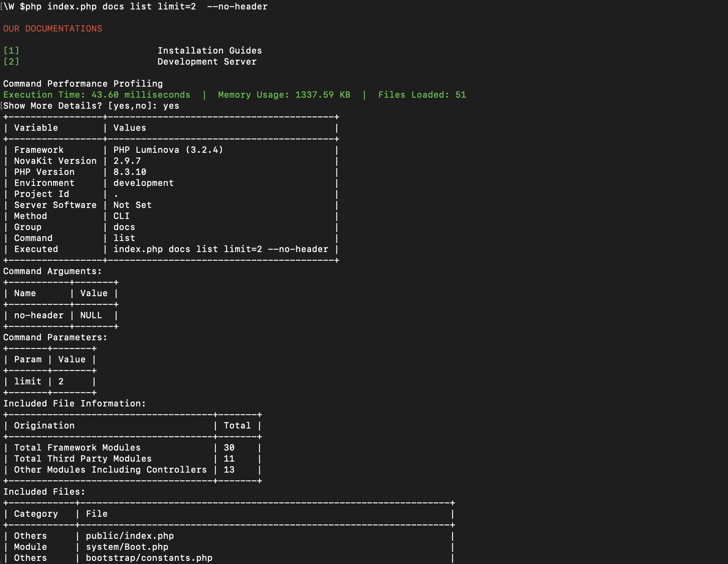Screen dimensions: 728x564
Task: Click 'Files Loaded: 51' text
Action: tap(422, 95)
